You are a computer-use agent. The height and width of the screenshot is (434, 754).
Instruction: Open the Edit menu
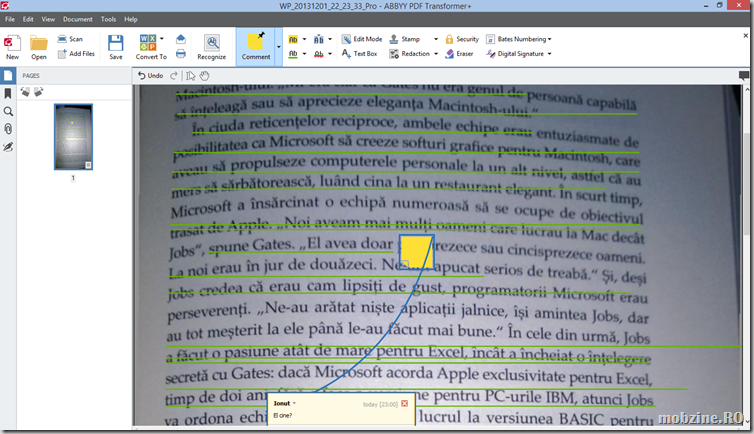tap(28, 19)
